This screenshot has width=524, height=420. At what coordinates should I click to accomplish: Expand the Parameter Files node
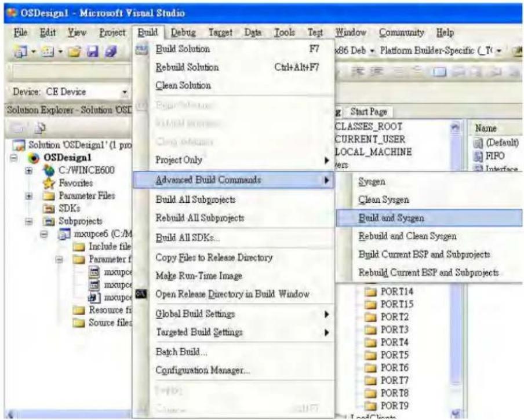click(x=29, y=196)
